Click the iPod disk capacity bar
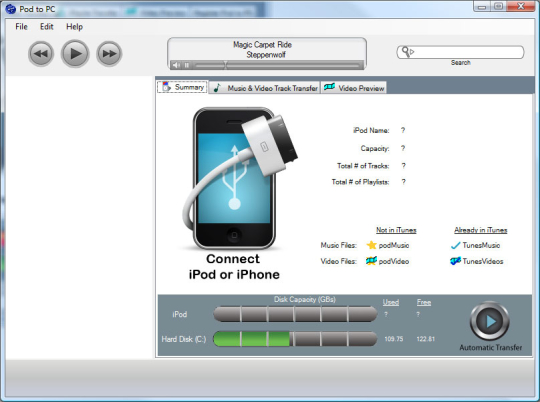 295,314
